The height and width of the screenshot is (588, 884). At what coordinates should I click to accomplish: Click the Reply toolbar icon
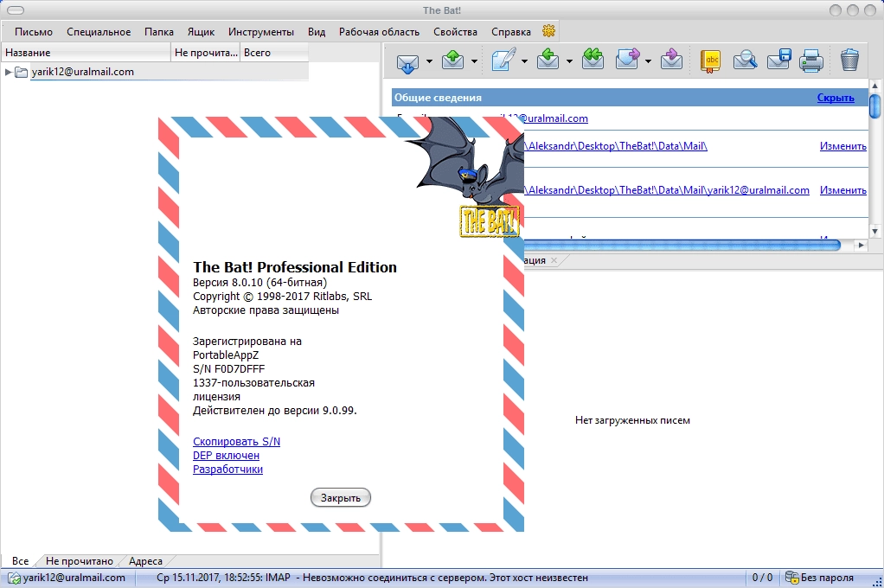coord(548,61)
